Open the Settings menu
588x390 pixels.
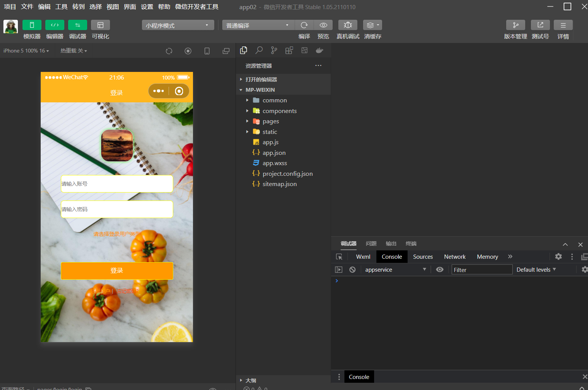click(147, 7)
